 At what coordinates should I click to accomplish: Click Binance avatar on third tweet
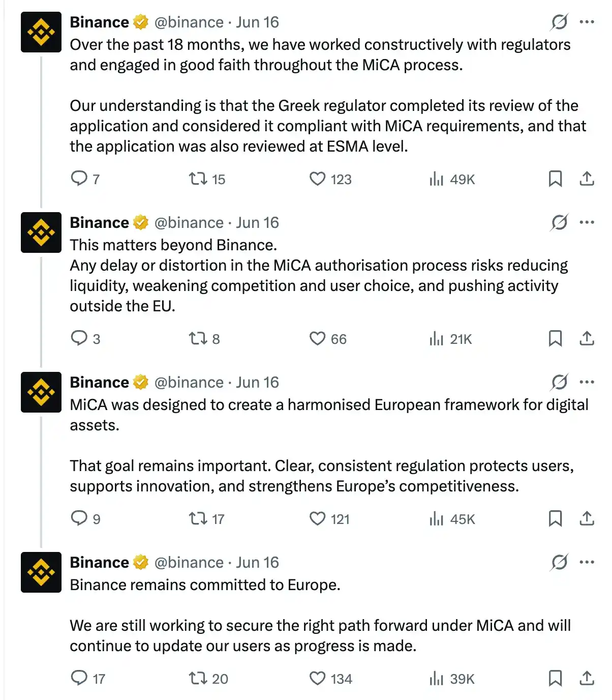pos(41,392)
